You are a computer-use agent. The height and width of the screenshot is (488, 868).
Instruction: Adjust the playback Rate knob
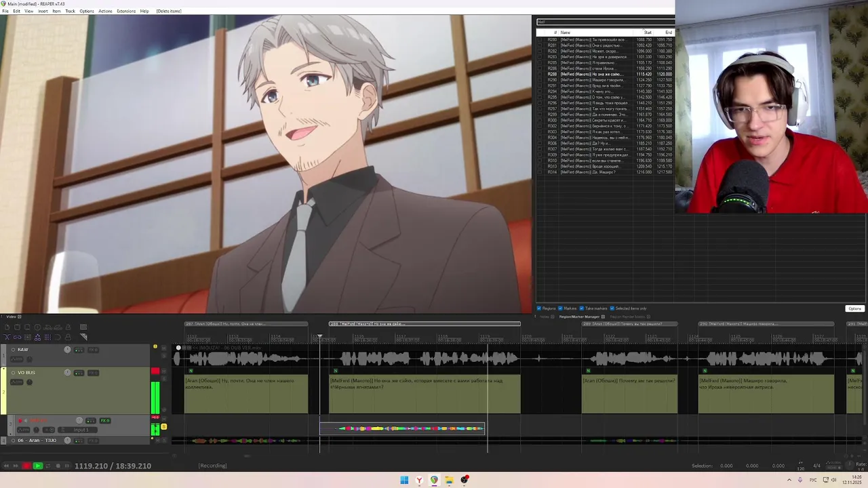850,464
